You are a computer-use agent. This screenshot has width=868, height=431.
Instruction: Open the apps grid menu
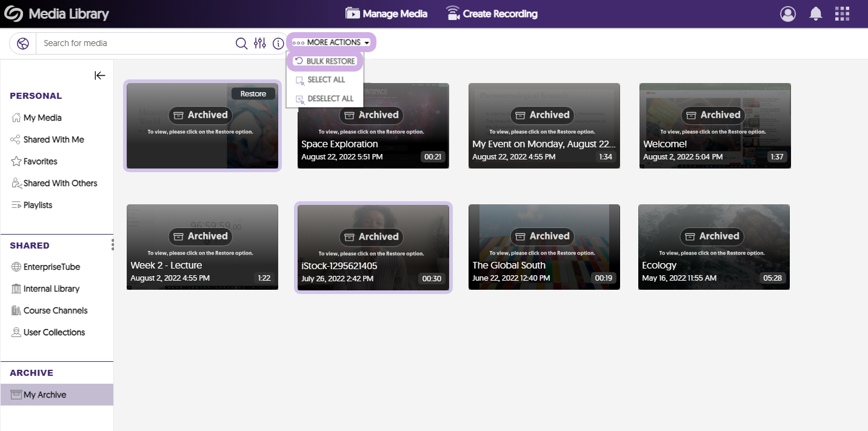(x=842, y=14)
